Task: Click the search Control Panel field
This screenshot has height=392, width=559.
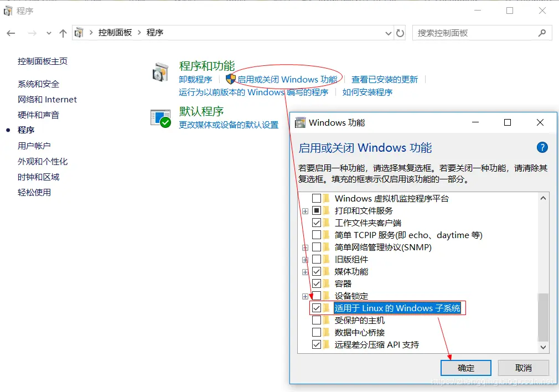Action: click(482, 33)
